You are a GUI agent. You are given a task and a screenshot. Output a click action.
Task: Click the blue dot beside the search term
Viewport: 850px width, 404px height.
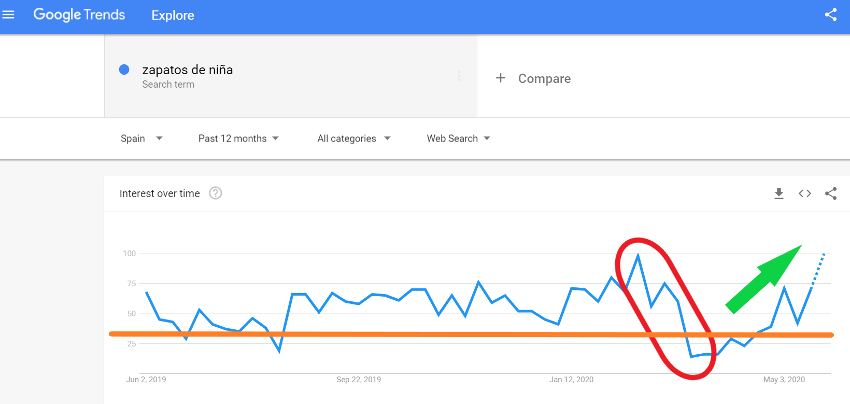pyautogui.click(x=125, y=70)
